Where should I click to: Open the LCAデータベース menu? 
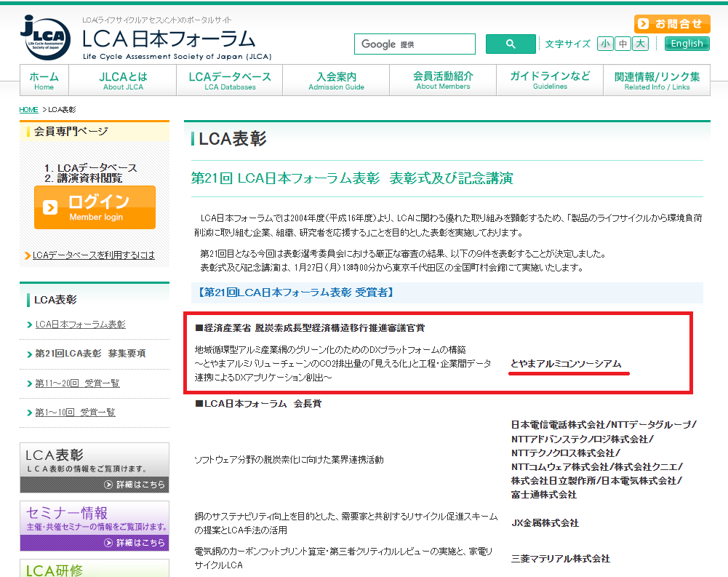click(230, 80)
